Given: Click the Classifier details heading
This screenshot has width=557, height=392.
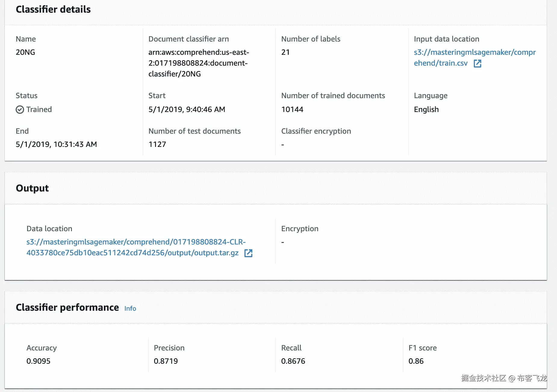Looking at the screenshot, I should click(53, 9).
